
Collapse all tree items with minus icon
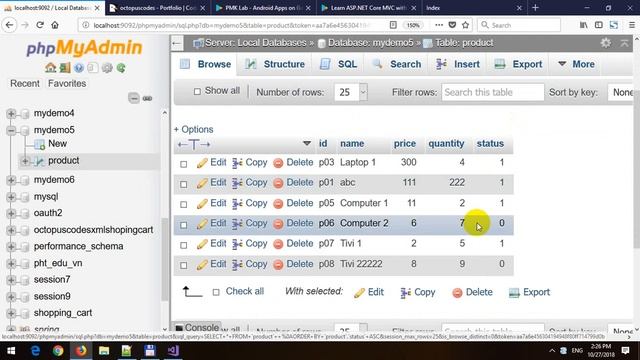pyautogui.click(x=133, y=98)
